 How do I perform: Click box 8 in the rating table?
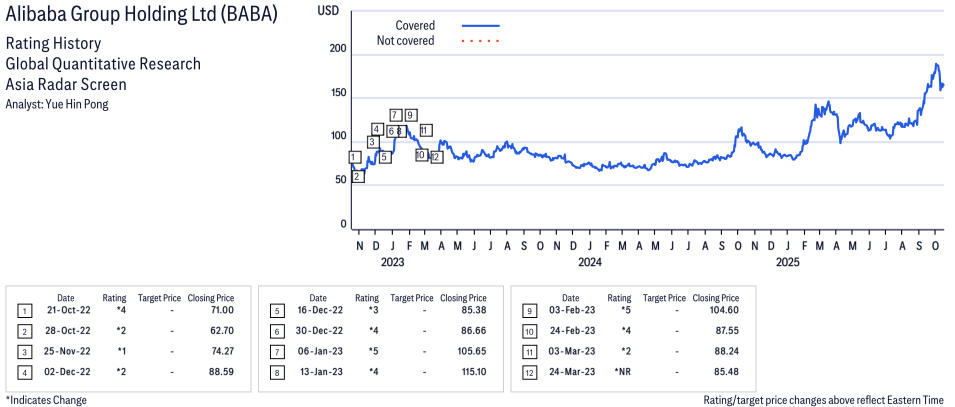276,372
